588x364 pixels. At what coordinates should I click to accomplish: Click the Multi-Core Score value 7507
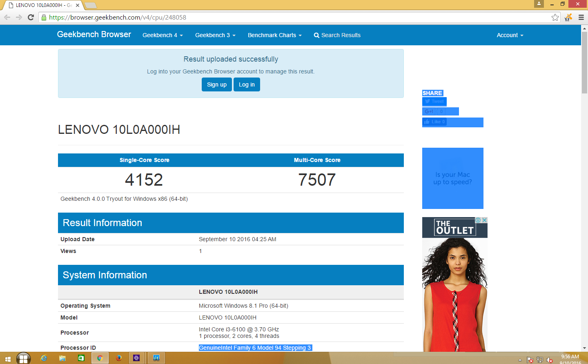[317, 180]
